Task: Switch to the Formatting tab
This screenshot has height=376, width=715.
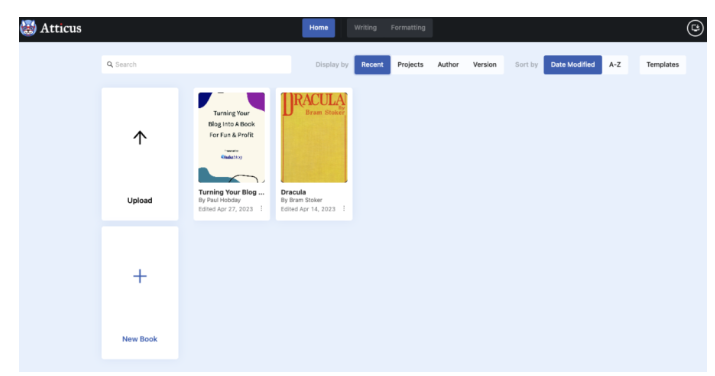Action: click(408, 28)
